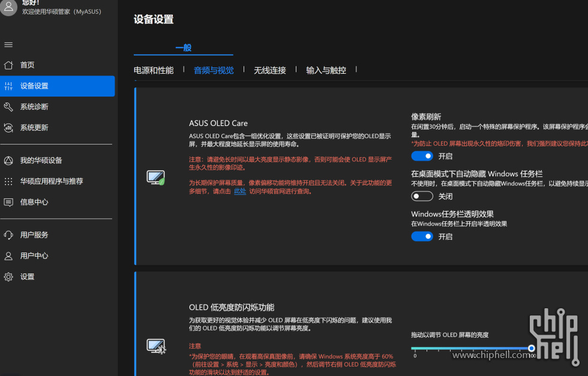Viewport: 588px width, 376px height.
Task: Click the ASUS OLED Care monitor icon
Action: point(155,178)
